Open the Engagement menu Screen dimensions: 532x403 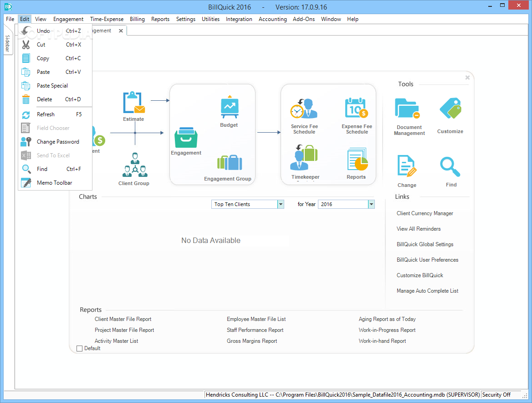(x=68, y=19)
